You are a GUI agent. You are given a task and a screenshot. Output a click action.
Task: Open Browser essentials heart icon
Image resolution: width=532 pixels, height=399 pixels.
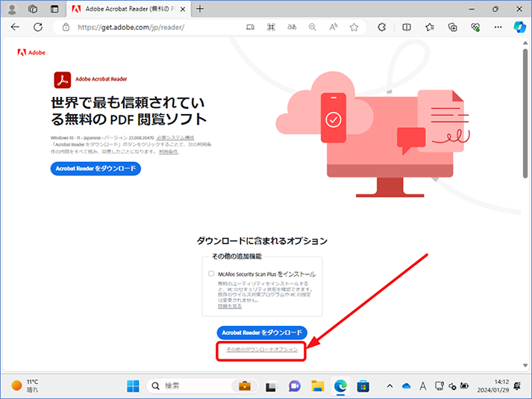click(475, 27)
